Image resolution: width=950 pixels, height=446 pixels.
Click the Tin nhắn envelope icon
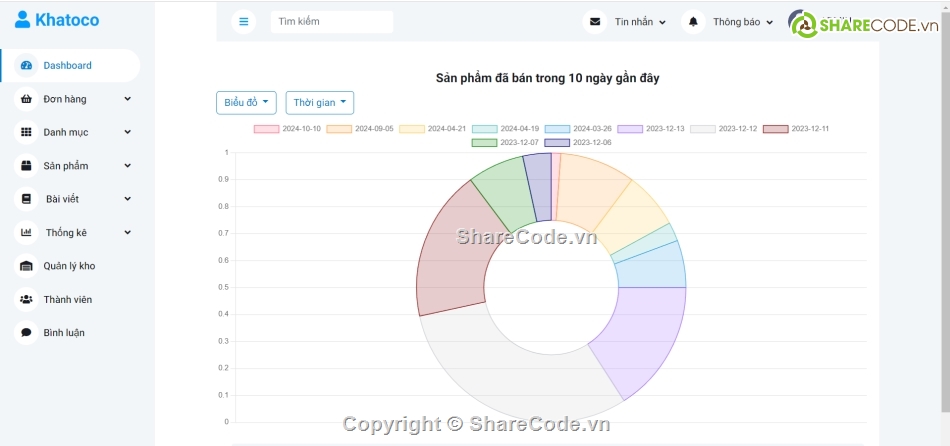pos(595,22)
